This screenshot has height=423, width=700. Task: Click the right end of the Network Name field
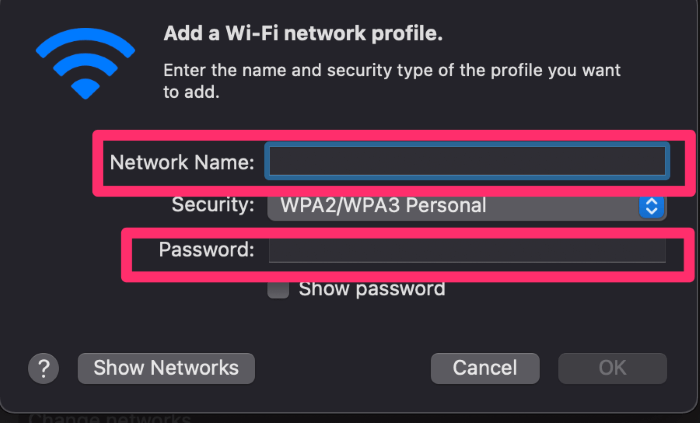click(x=654, y=161)
